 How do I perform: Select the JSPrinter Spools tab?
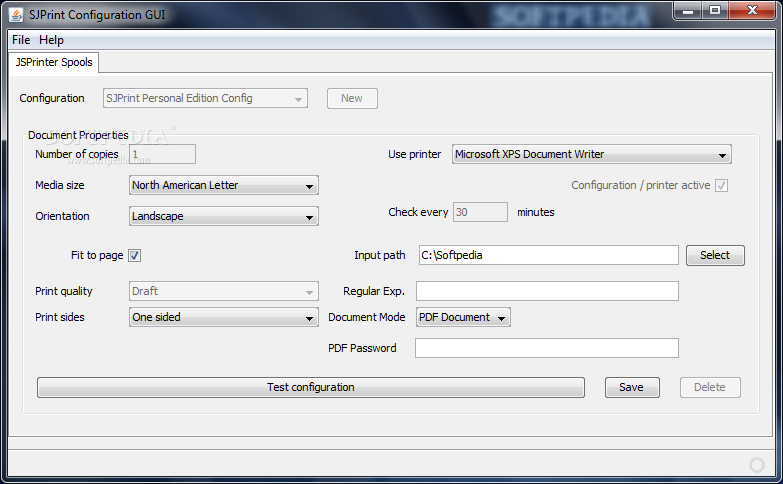pos(54,62)
